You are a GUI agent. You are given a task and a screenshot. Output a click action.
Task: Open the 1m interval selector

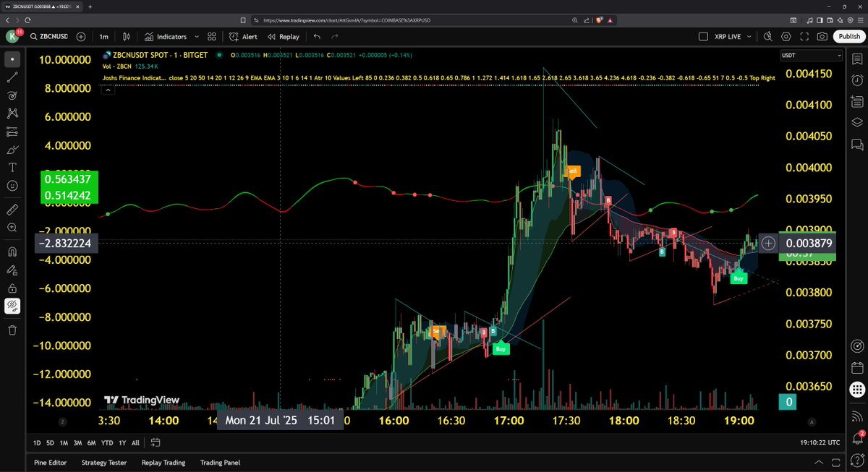pos(104,36)
